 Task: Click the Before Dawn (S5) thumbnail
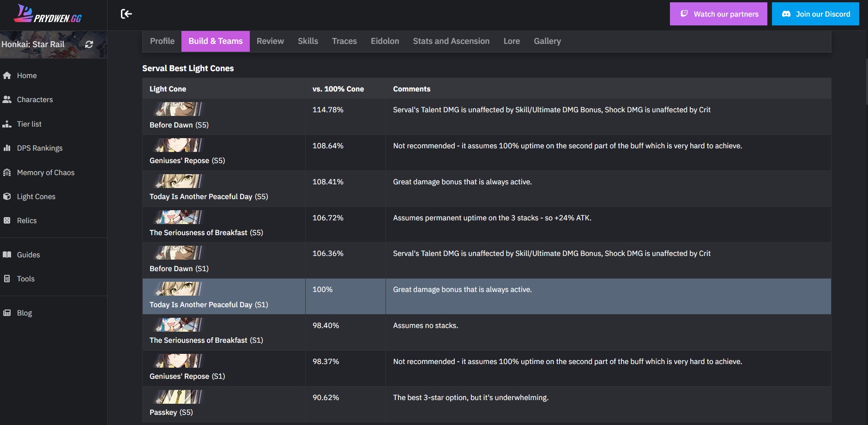(x=179, y=109)
